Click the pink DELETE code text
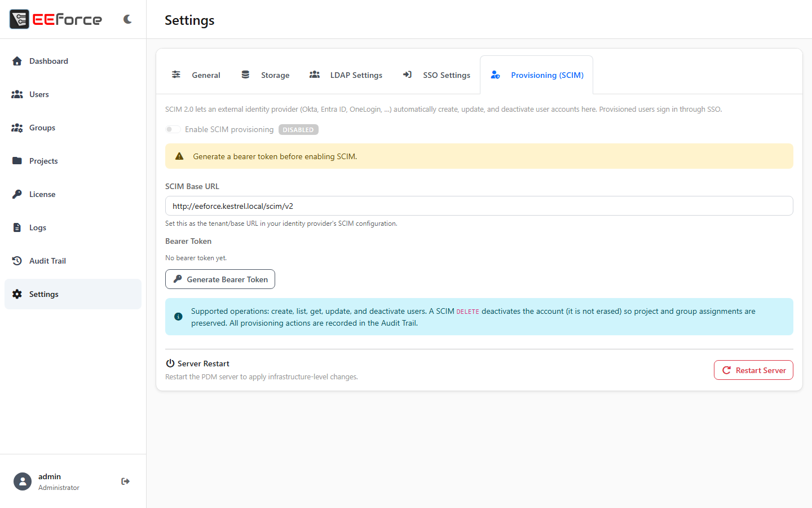This screenshot has width=812, height=508. [x=467, y=312]
